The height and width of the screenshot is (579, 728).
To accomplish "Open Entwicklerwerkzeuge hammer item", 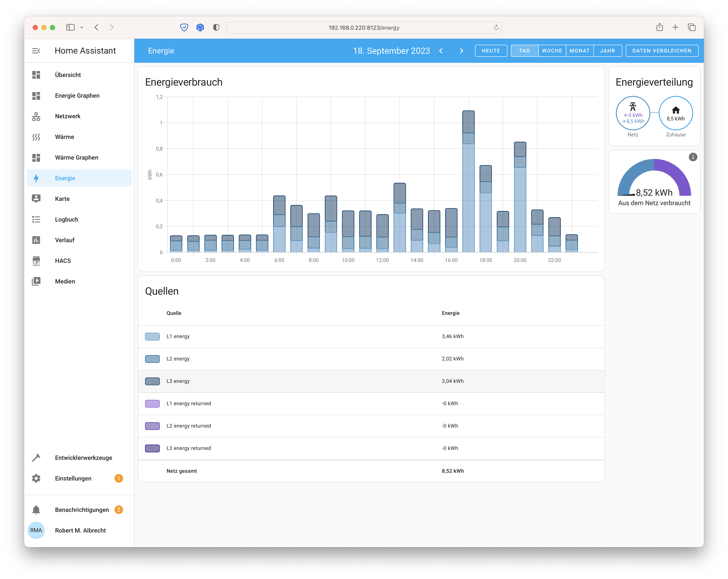I will (36, 457).
